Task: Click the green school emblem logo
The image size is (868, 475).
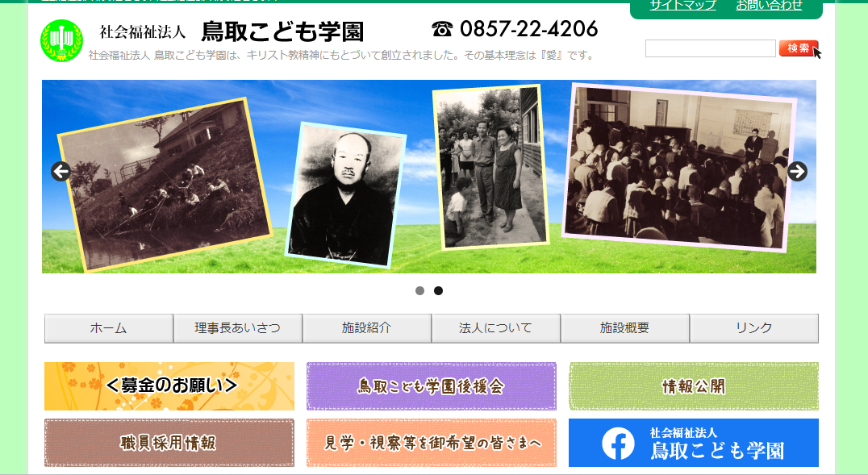Action: click(x=61, y=40)
